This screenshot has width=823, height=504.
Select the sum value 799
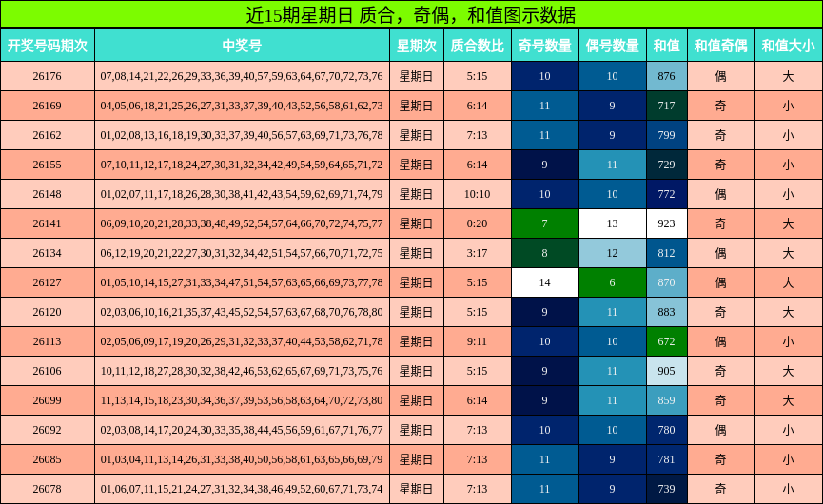pos(667,135)
